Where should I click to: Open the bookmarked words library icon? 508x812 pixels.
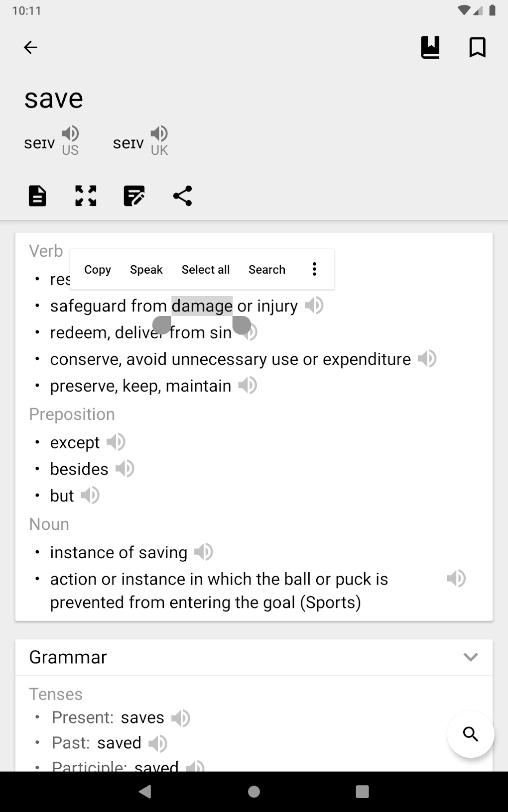[430, 47]
